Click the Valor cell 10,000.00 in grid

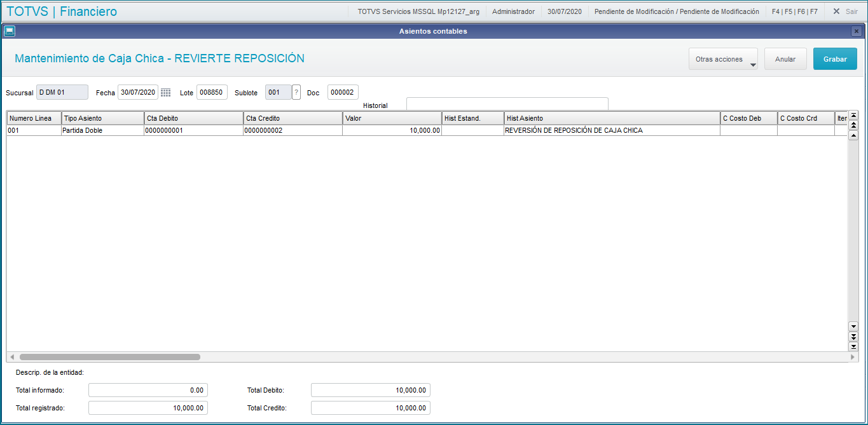point(392,130)
